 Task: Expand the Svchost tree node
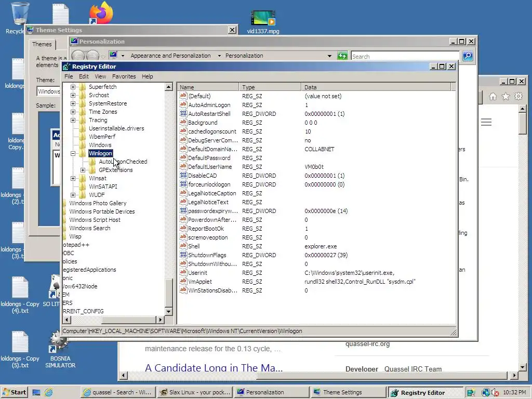73,96
